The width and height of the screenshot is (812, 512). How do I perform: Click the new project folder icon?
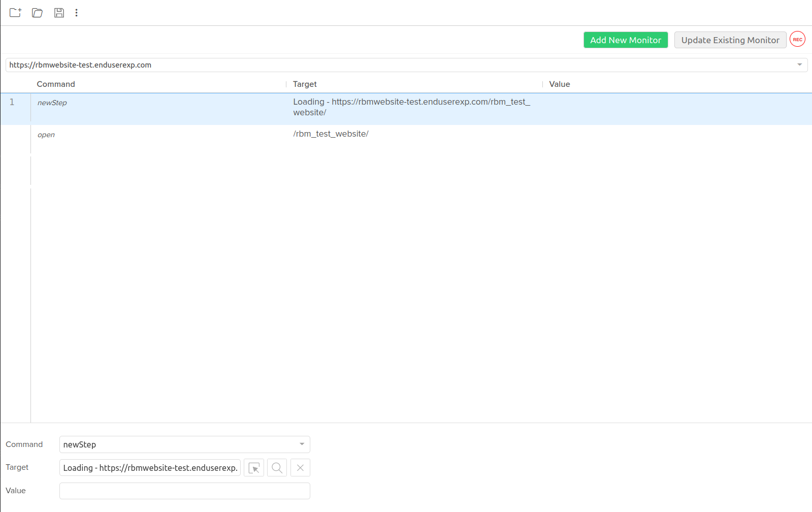[15, 13]
